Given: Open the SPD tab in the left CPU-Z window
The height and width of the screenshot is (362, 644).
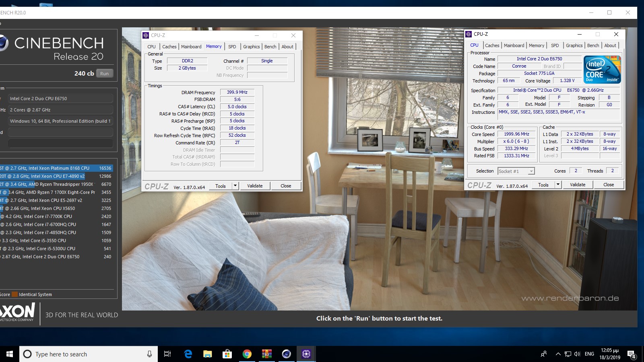Looking at the screenshot, I should click(x=232, y=47).
